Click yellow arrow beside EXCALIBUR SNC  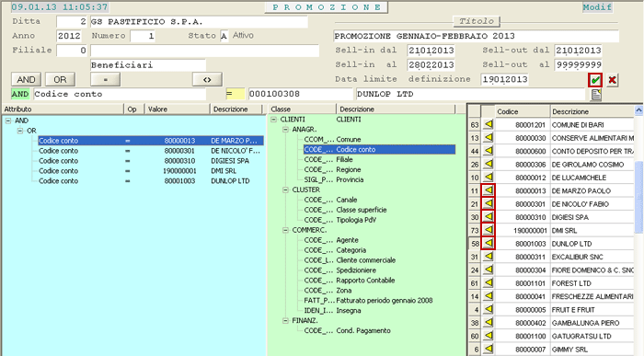pyautogui.click(x=488, y=257)
